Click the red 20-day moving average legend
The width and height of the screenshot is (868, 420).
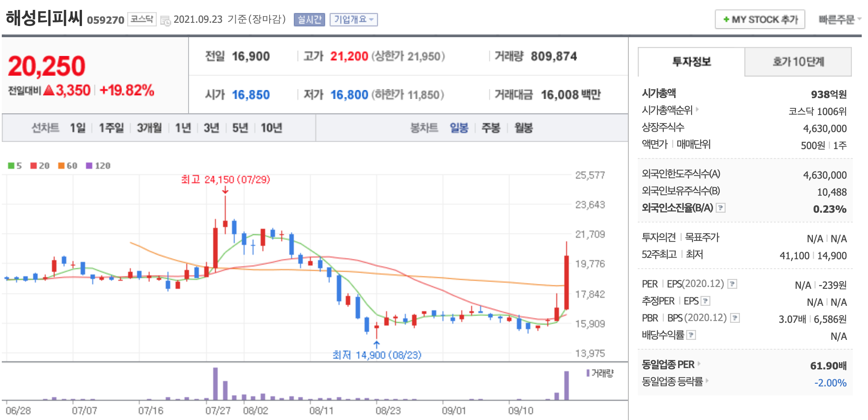pyautogui.click(x=40, y=166)
